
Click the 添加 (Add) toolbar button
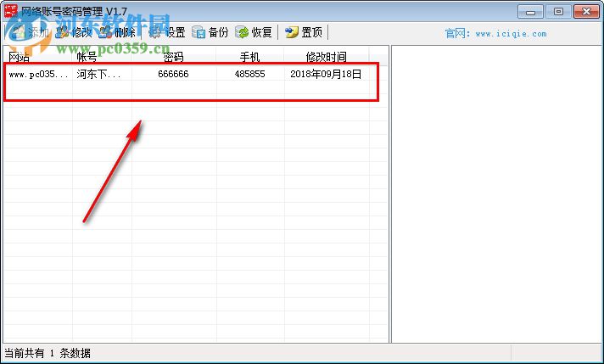point(30,32)
